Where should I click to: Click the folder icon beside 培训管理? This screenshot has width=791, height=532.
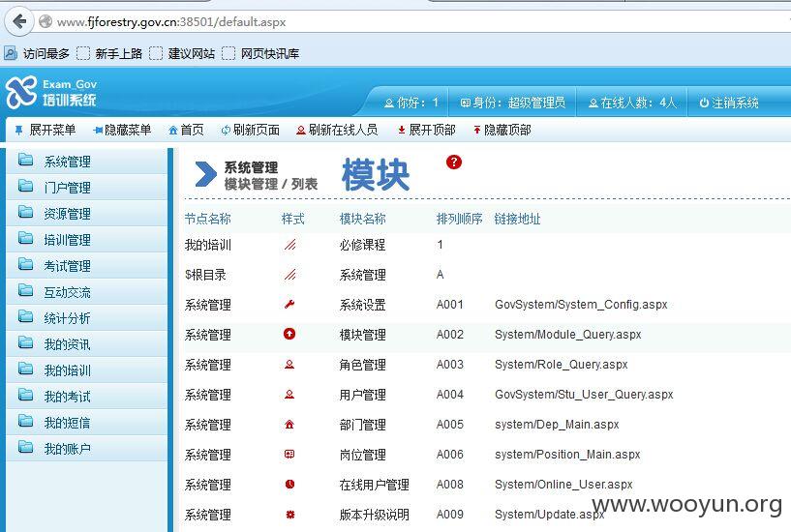coord(26,238)
